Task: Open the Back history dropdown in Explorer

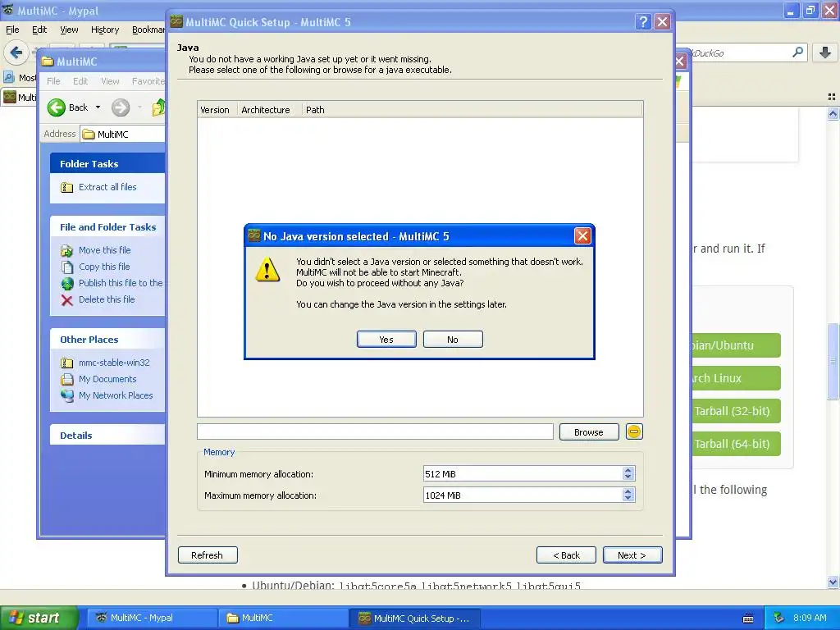Action: pyautogui.click(x=98, y=107)
